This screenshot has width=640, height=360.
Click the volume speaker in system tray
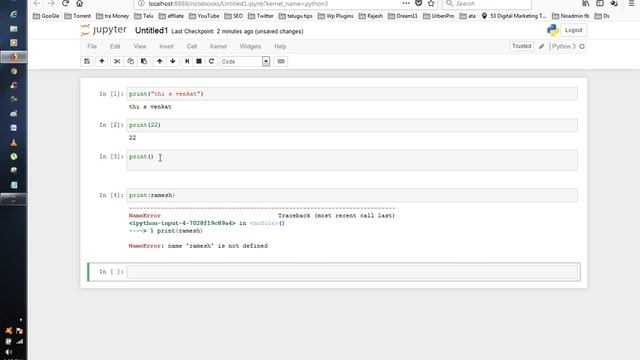pyautogui.click(x=9, y=351)
